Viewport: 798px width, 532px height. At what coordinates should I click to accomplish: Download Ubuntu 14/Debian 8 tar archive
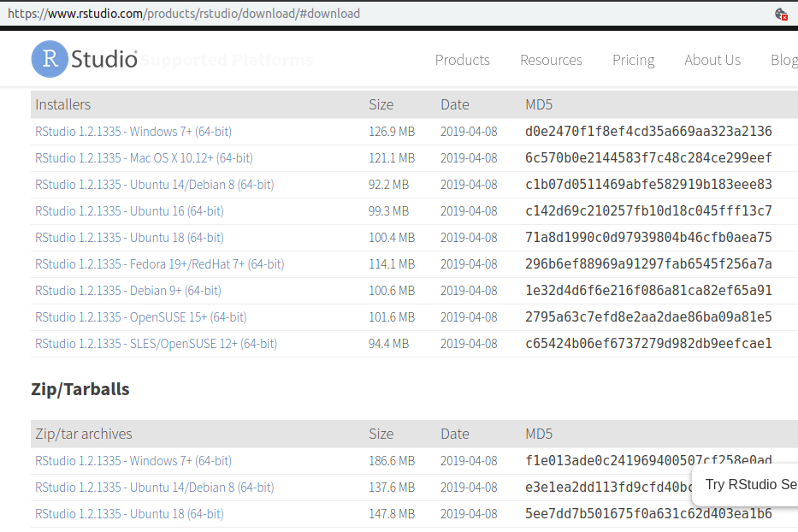tap(154, 488)
